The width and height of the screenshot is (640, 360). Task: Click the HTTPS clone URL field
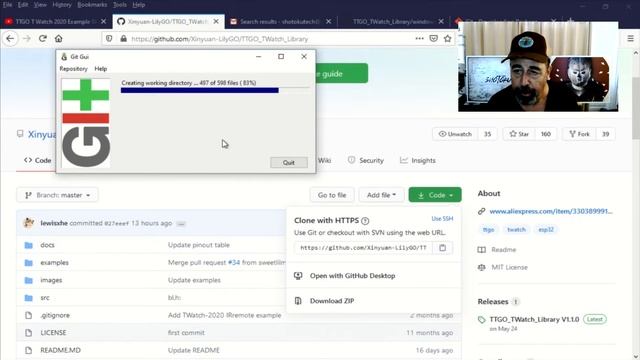click(363, 248)
